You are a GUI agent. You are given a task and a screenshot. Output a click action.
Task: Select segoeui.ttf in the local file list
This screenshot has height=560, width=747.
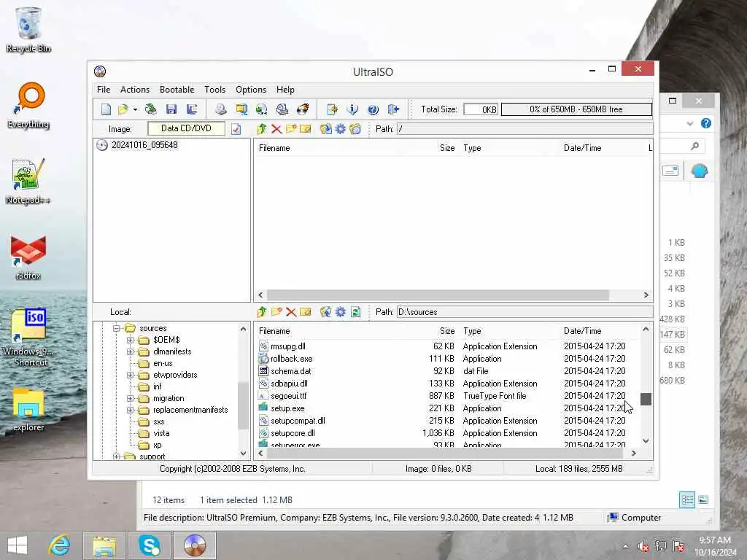pyautogui.click(x=289, y=396)
